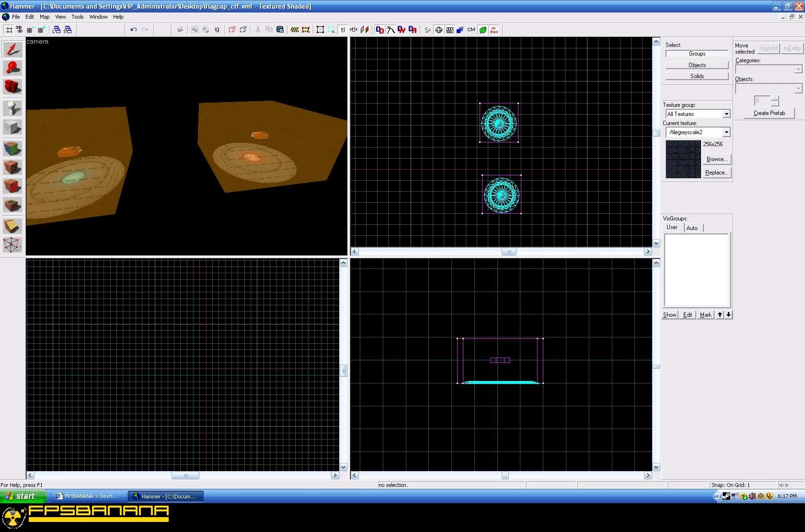The height and width of the screenshot is (532, 805).
Task: Choose the Magnify tool
Action: (x=12, y=68)
